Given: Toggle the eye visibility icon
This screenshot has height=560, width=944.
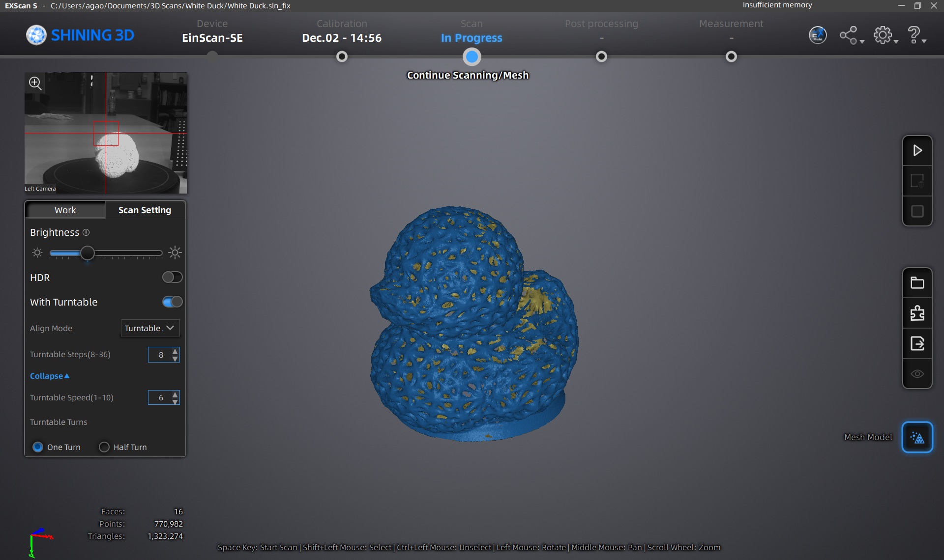Looking at the screenshot, I should (x=917, y=374).
